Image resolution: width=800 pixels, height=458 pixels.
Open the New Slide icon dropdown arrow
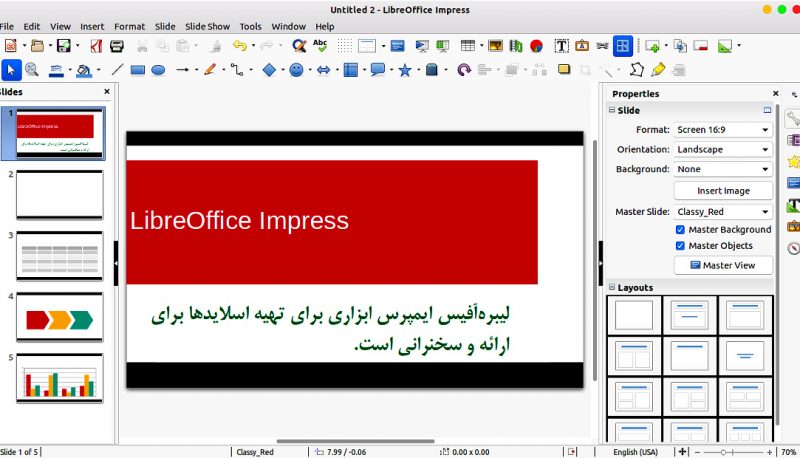tap(666, 46)
